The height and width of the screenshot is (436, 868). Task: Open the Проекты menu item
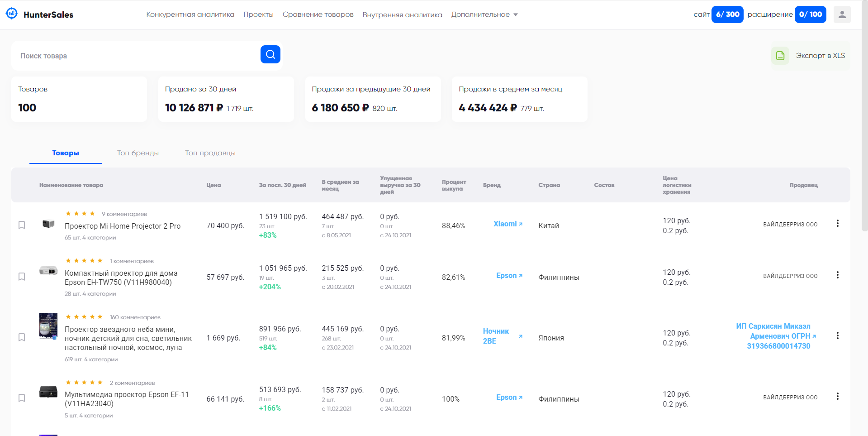pyautogui.click(x=258, y=14)
